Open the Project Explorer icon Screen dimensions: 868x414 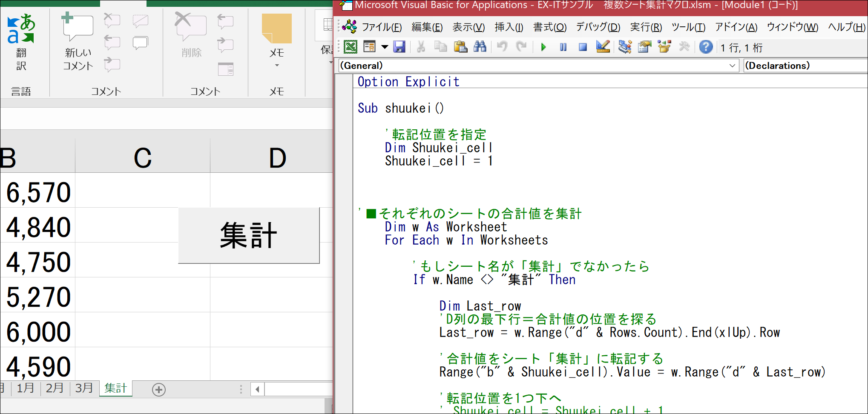625,47
